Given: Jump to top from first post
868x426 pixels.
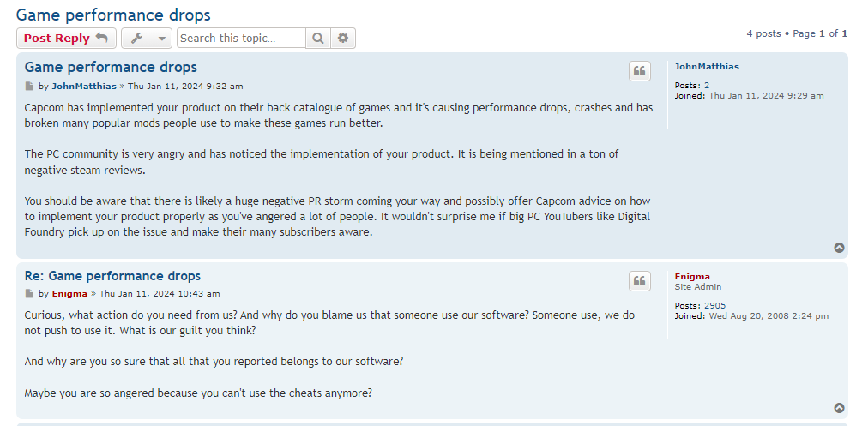Looking at the screenshot, I should point(839,248).
